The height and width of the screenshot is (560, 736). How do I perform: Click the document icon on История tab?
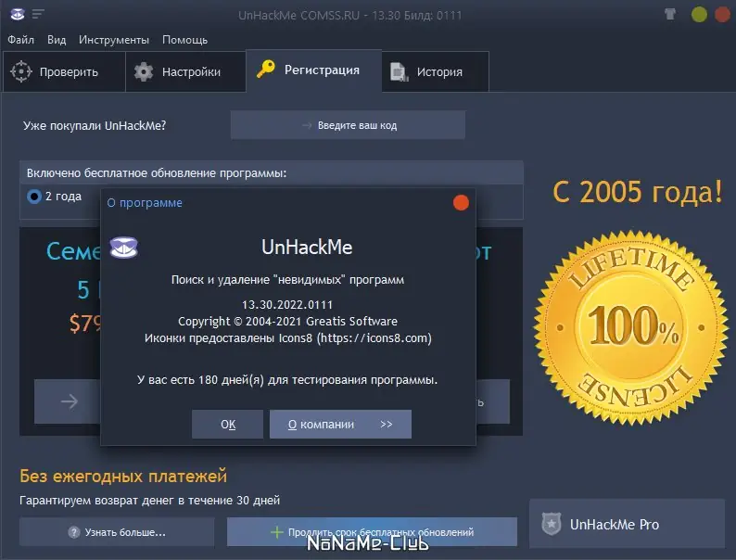(x=400, y=71)
